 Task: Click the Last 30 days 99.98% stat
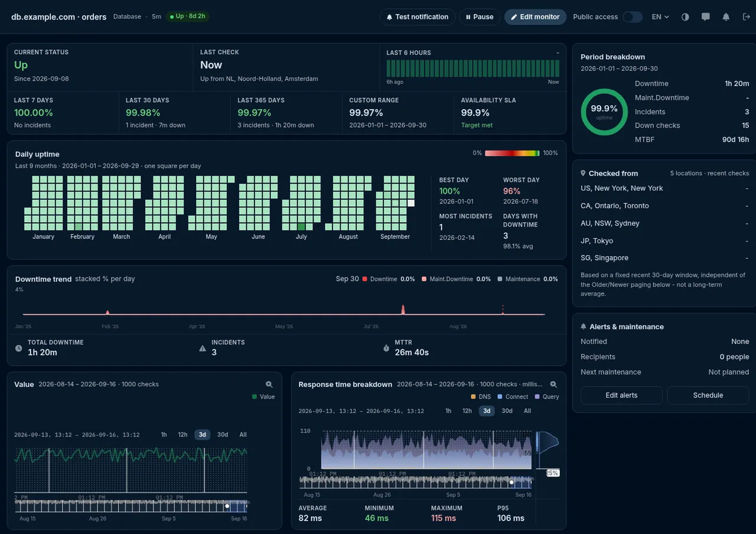coord(143,113)
